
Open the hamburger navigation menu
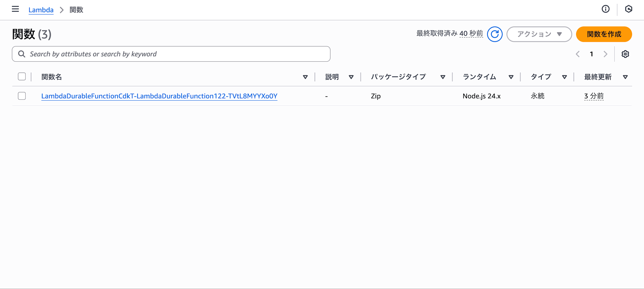click(15, 9)
